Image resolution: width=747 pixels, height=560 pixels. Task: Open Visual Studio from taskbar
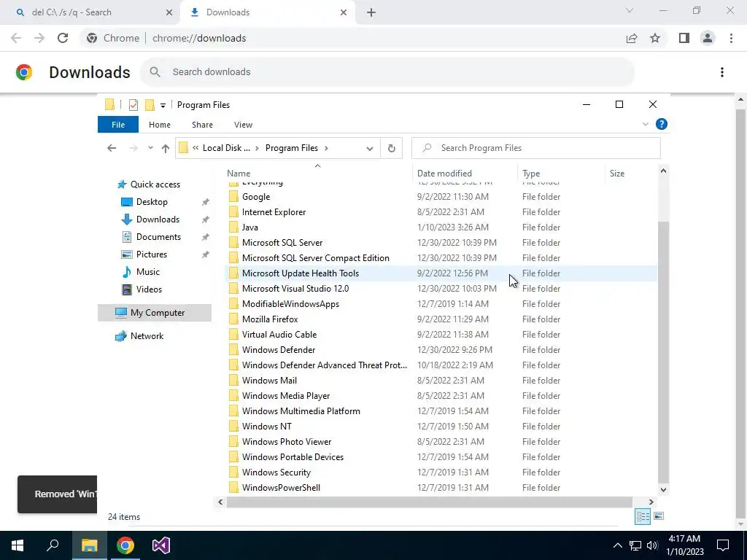click(161, 545)
